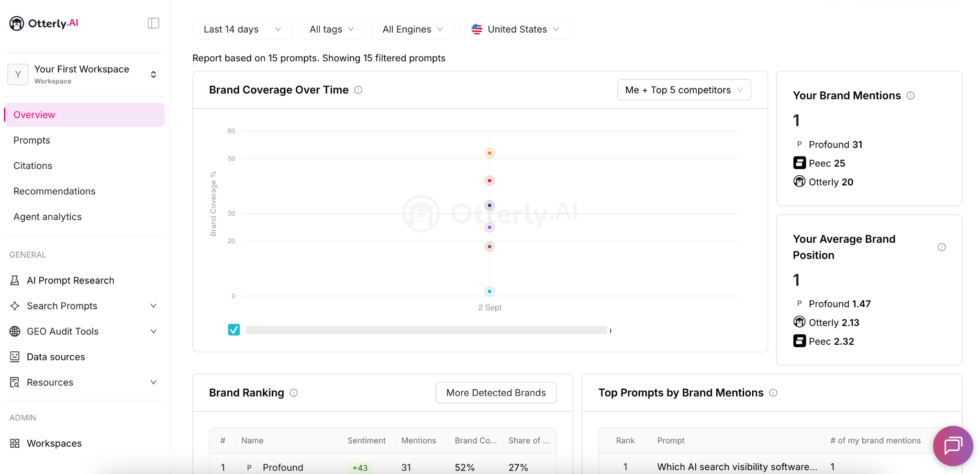Image resolution: width=980 pixels, height=474 pixels.
Task: Open the All Engines filter dropdown
Action: coord(412,29)
